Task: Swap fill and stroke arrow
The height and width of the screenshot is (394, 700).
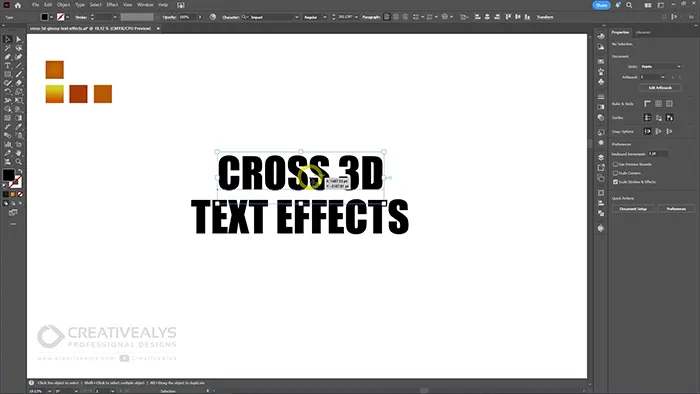Action: [20, 171]
